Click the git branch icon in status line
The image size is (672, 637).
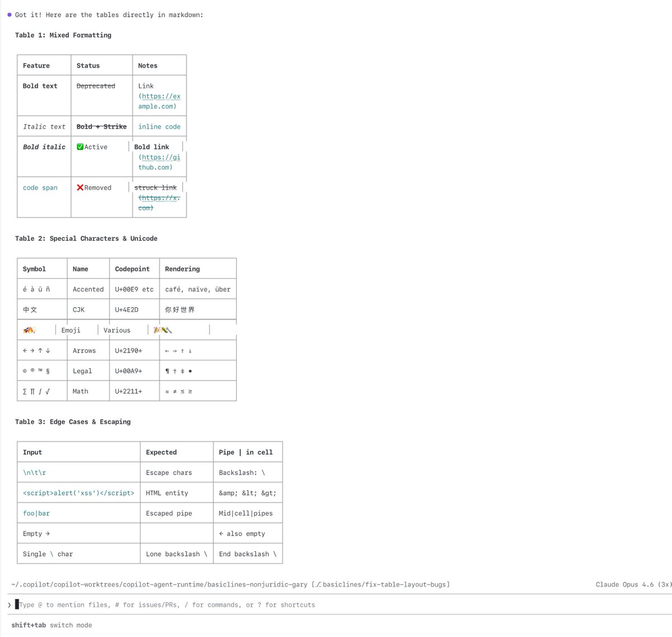pyautogui.click(x=319, y=584)
